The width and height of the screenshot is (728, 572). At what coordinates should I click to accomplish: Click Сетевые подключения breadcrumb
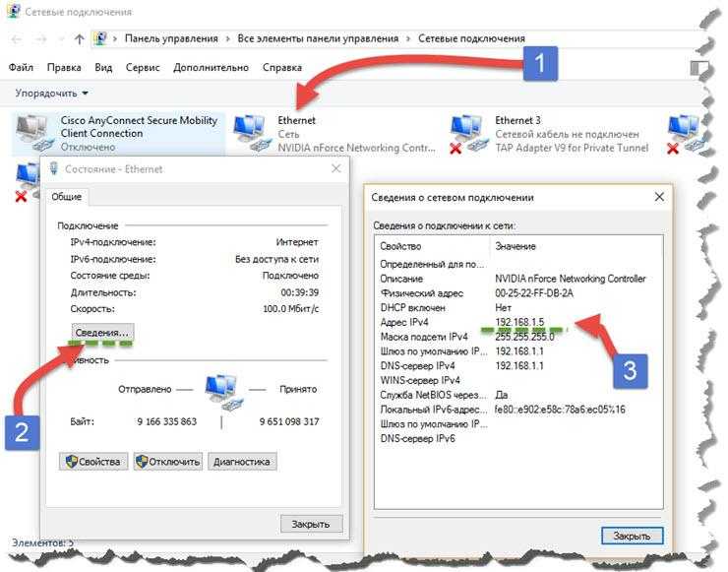point(471,38)
